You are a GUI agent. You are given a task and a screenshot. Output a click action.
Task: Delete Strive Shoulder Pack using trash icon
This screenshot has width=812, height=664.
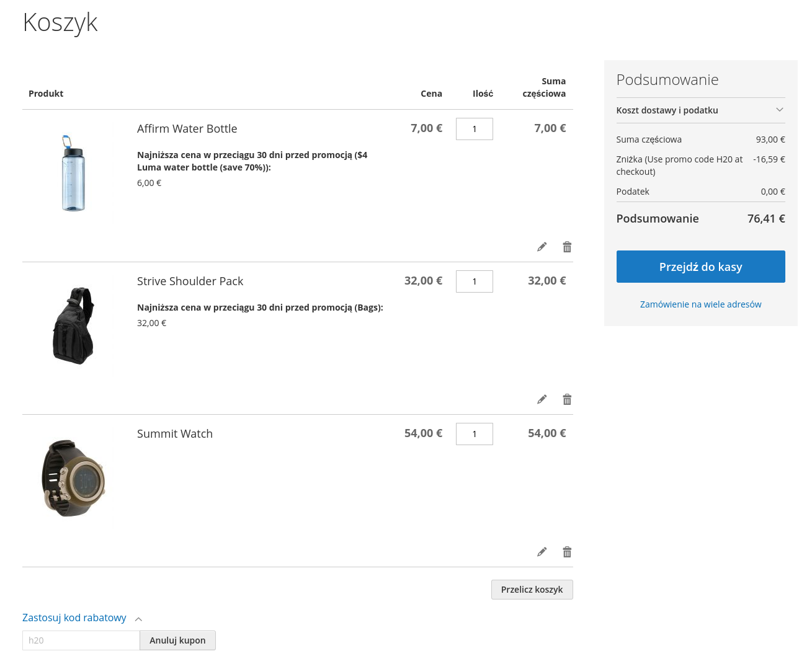[x=567, y=399]
